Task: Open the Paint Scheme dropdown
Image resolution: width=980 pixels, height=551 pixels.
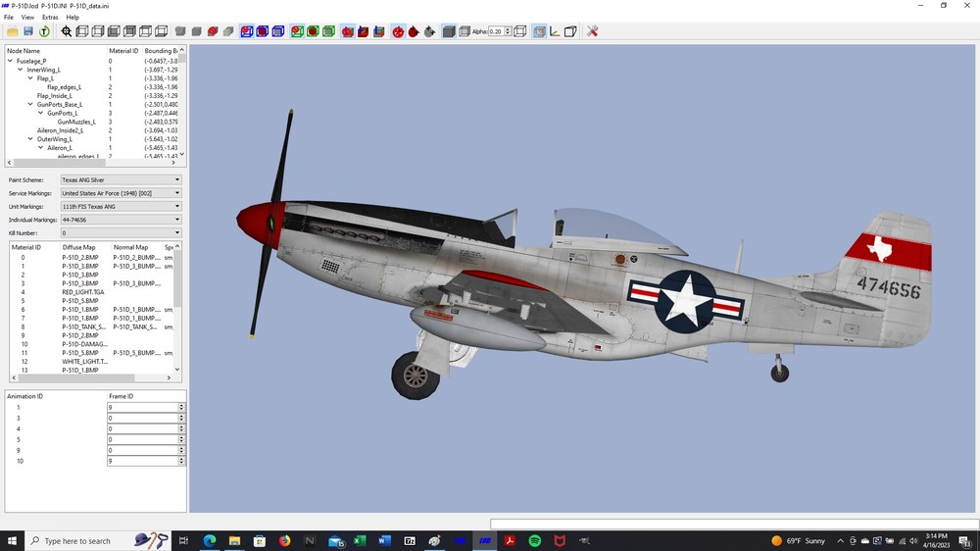Action: point(121,179)
